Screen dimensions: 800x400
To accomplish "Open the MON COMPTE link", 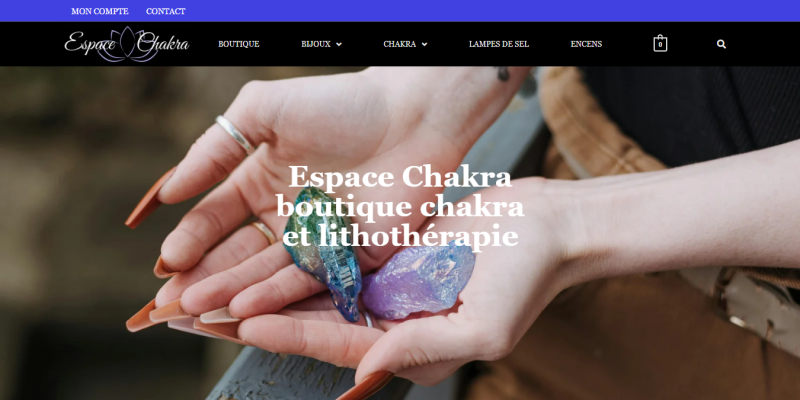I will [100, 11].
